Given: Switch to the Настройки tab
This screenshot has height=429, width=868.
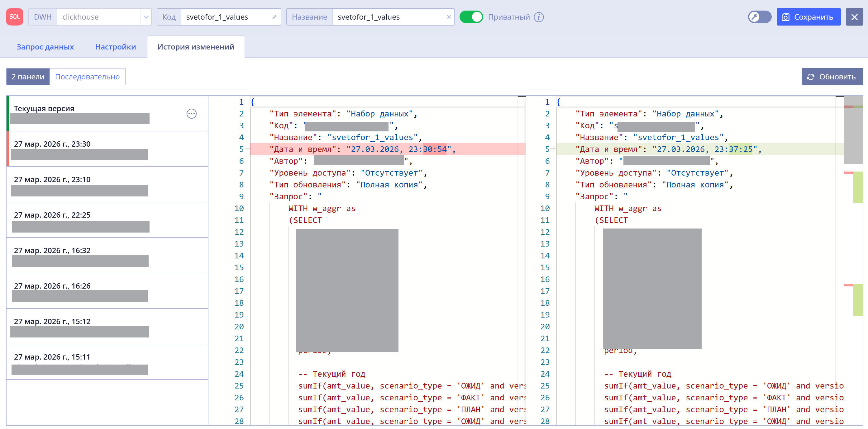Looking at the screenshot, I should (x=116, y=47).
